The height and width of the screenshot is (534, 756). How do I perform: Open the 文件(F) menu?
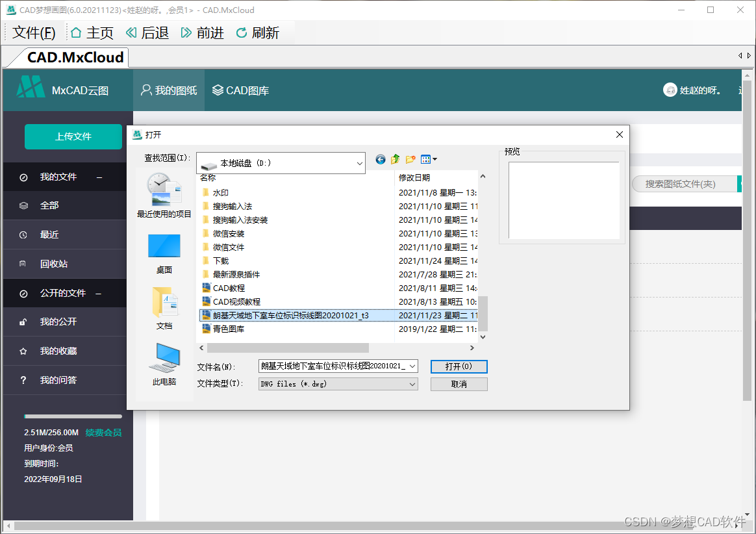coord(34,32)
